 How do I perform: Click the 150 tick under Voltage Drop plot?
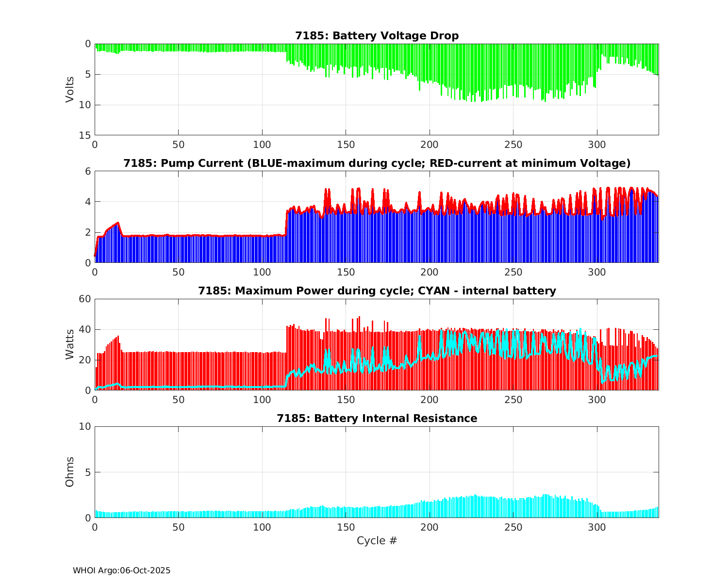[x=346, y=145]
